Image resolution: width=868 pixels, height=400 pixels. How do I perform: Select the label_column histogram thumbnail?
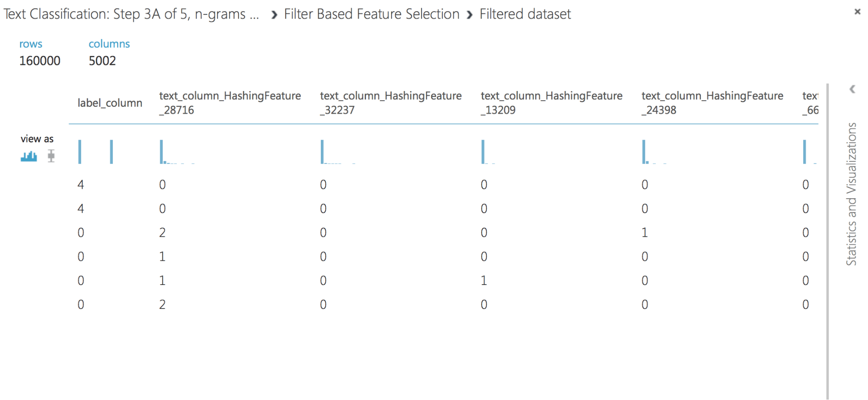click(96, 152)
